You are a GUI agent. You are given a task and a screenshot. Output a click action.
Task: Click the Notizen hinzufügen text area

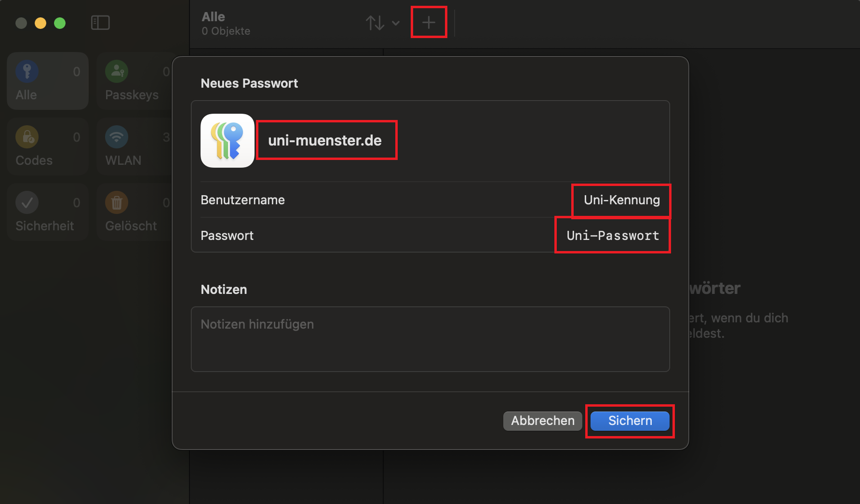pyautogui.click(x=430, y=339)
